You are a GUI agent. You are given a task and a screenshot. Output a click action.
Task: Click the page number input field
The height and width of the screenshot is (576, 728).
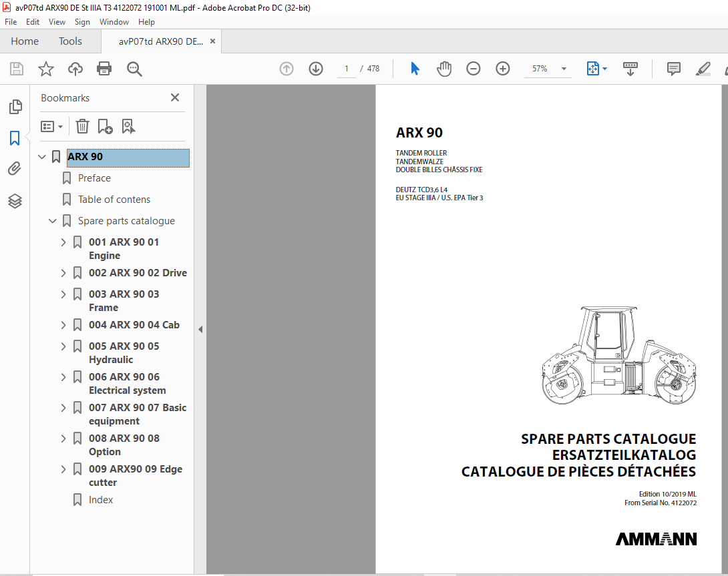347,69
